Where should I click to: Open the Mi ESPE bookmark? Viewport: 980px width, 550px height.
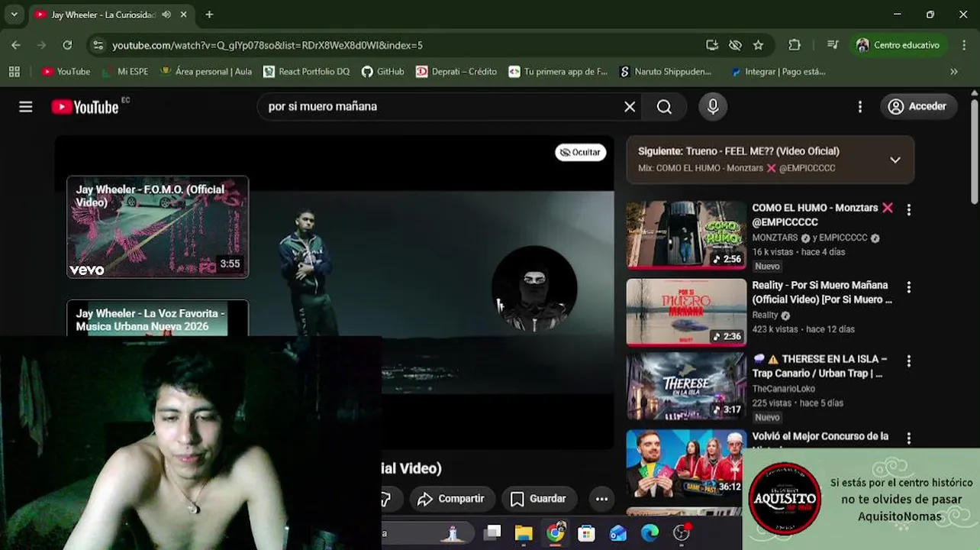[x=124, y=72]
